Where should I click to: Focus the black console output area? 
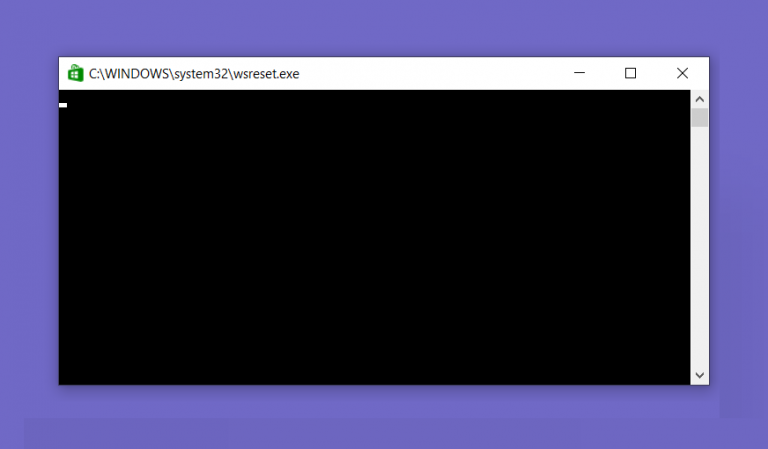[x=375, y=237]
